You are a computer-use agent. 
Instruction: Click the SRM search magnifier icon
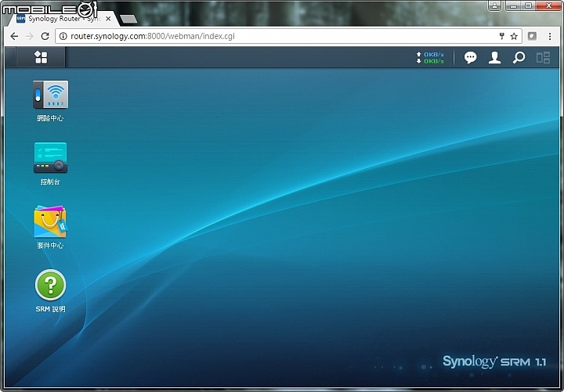click(519, 57)
